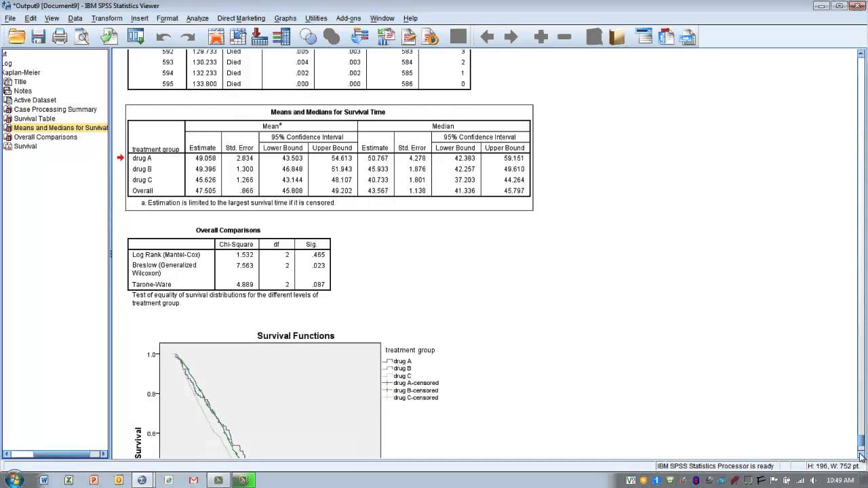Select Overall Comparisons outline item
868x488 pixels.
click(45, 137)
